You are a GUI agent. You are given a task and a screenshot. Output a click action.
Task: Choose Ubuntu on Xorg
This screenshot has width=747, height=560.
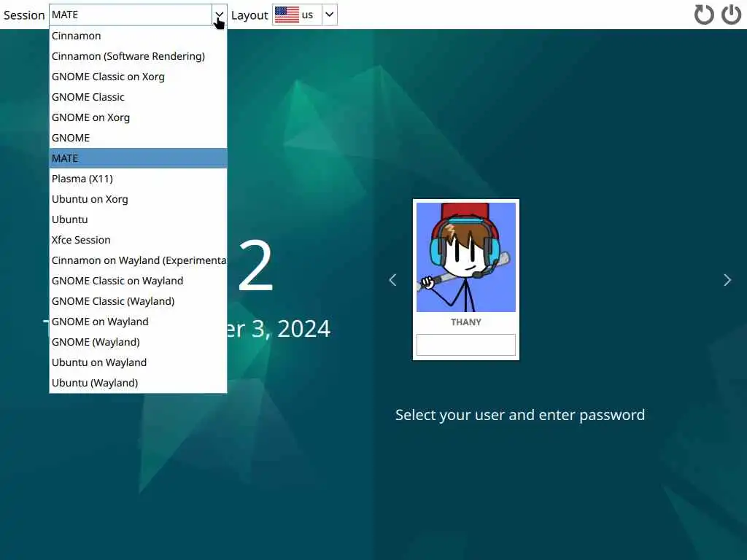(138, 199)
